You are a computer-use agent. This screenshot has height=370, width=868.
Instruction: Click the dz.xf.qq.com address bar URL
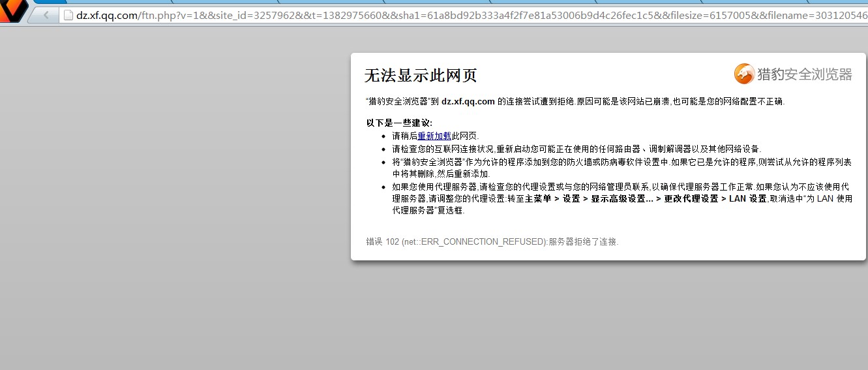click(471, 15)
